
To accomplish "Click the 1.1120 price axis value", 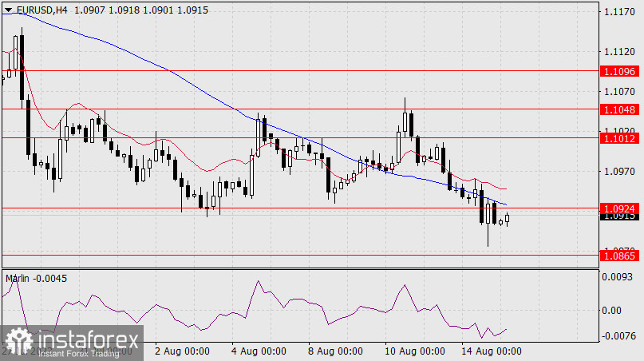I will pyautogui.click(x=619, y=52).
